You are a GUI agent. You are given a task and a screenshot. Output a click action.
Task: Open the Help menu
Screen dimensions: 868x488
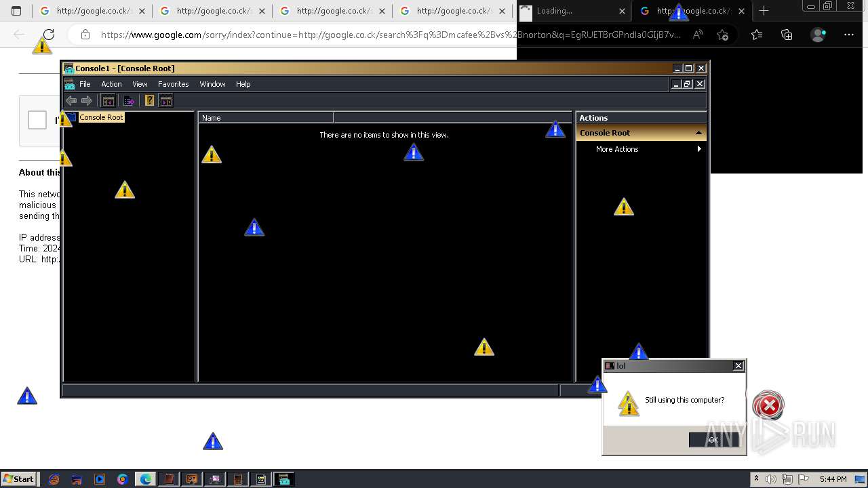(x=243, y=84)
